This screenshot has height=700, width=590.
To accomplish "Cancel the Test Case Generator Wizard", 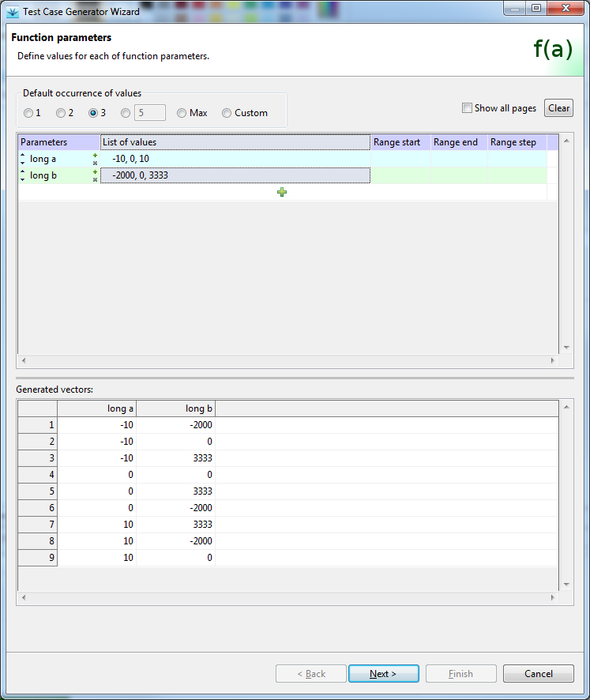I will pos(539,674).
